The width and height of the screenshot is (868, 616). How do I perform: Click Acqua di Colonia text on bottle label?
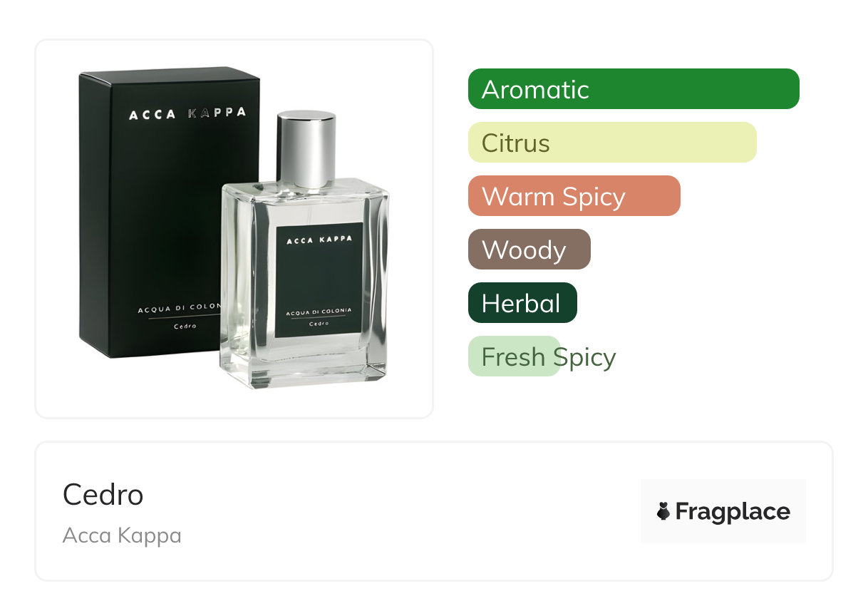319,312
